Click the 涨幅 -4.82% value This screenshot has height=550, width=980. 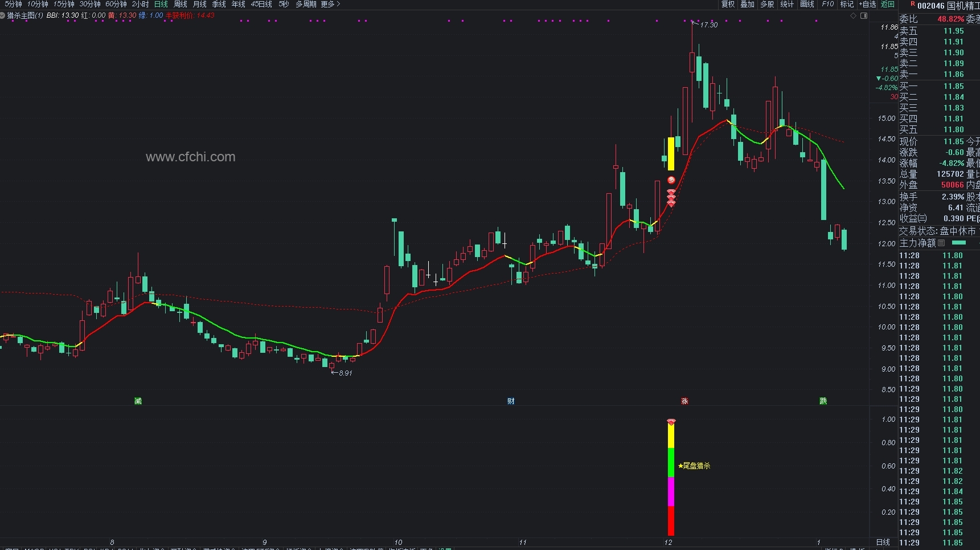(951, 163)
